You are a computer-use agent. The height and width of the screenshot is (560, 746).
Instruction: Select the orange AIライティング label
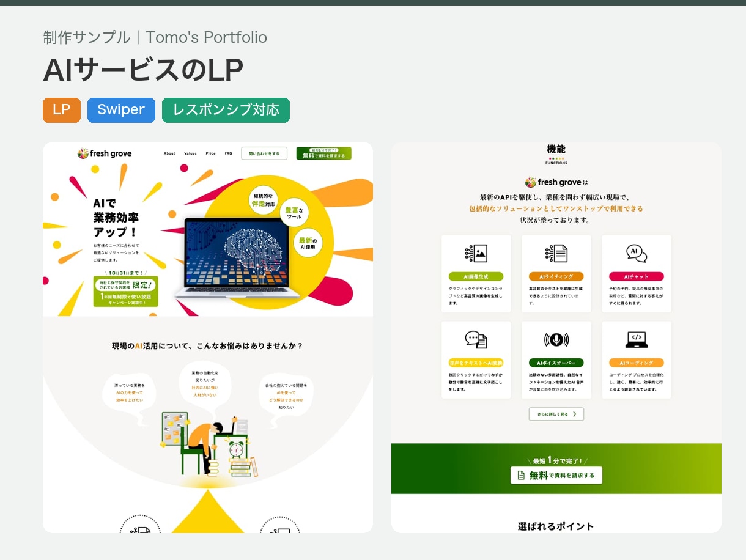556,276
